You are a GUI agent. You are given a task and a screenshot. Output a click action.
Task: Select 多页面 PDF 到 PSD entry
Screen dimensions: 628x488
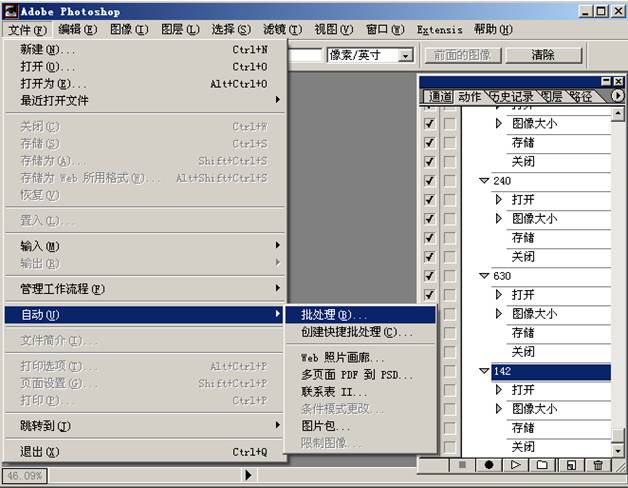(360, 375)
